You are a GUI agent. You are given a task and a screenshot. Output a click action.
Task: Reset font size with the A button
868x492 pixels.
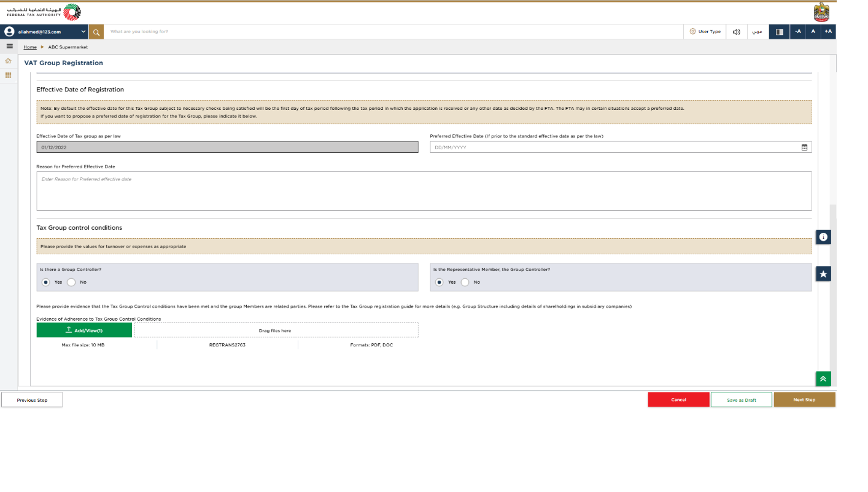click(x=813, y=32)
